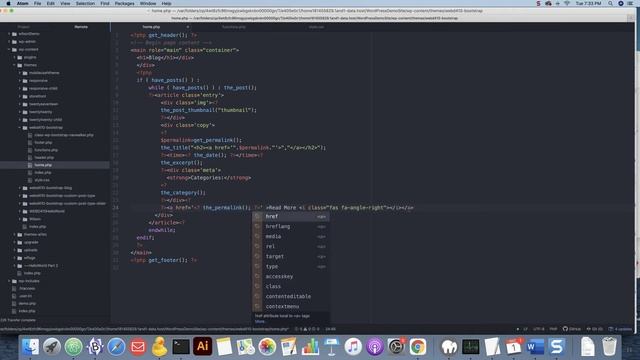Open Terminal from the dock
This screenshot has width=640, height=360.
pyautogui.click(x=181, y=347)
